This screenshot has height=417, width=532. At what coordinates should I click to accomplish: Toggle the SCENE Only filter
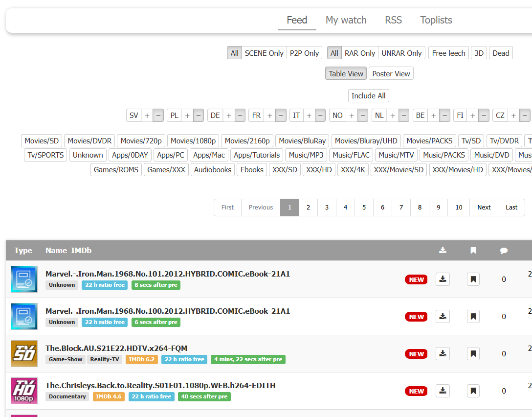(264, 53)
